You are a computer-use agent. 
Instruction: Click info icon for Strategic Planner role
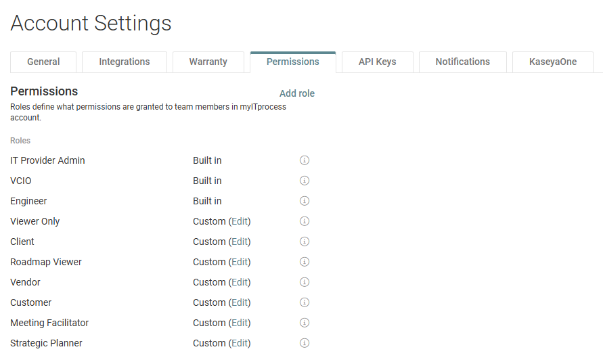click(305, 343)
